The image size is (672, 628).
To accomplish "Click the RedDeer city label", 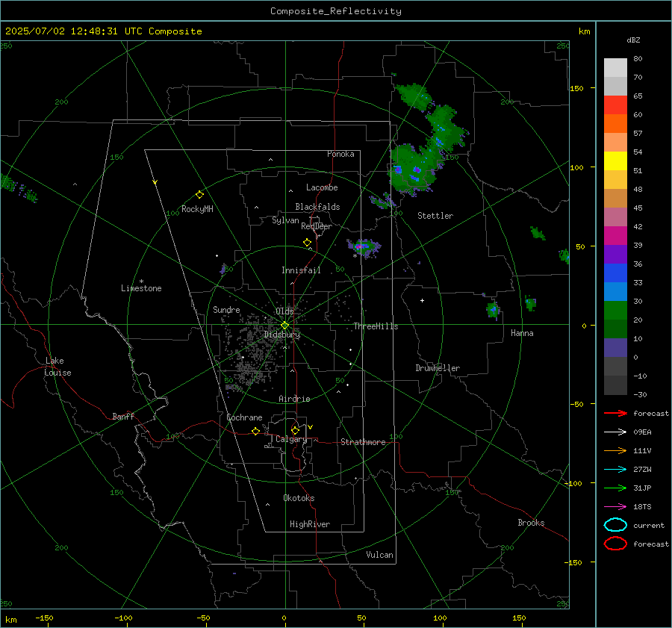I will (317, 226).
